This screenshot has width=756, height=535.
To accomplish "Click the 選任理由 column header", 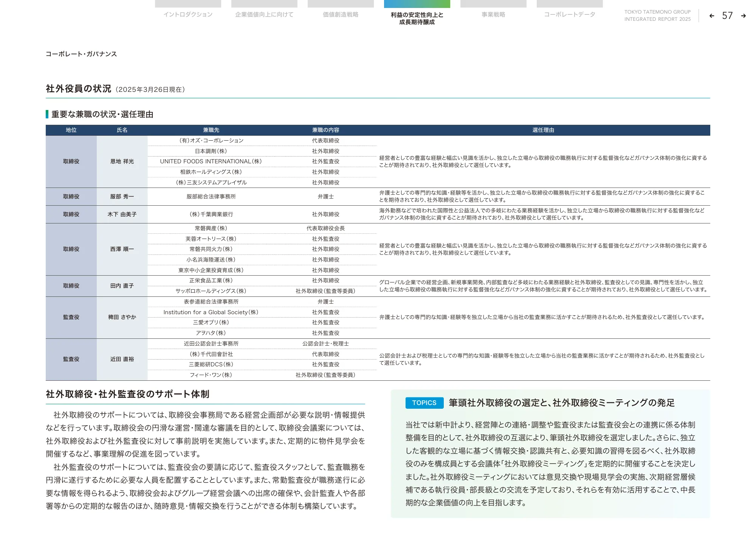I will coord(543,130).
